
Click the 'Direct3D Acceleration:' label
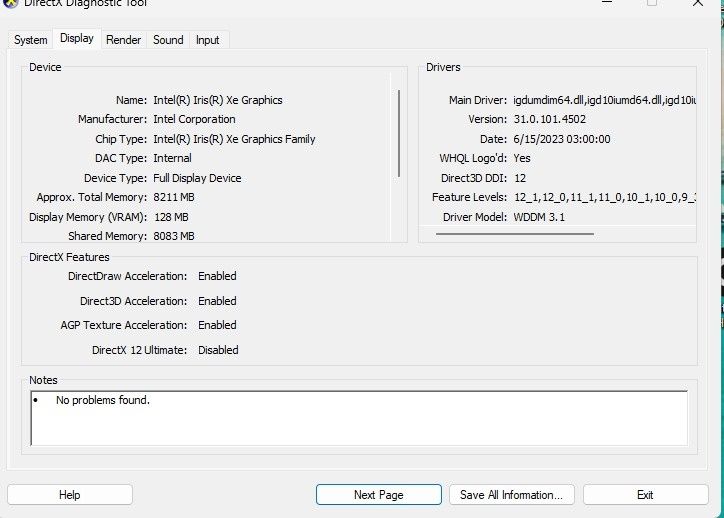point(133,301)
